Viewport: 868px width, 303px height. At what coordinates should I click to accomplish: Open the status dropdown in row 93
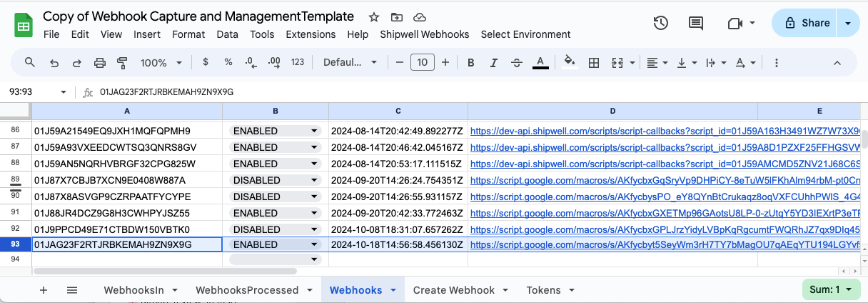pyautogui.click(x=313, y=244)
